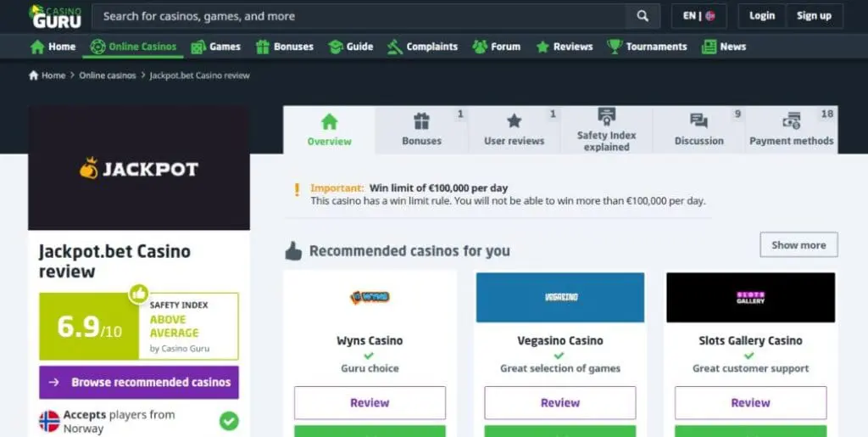868x437 pixels.
Task: Expand recommended casinos with Show more
Action: (x=798, y=245)
